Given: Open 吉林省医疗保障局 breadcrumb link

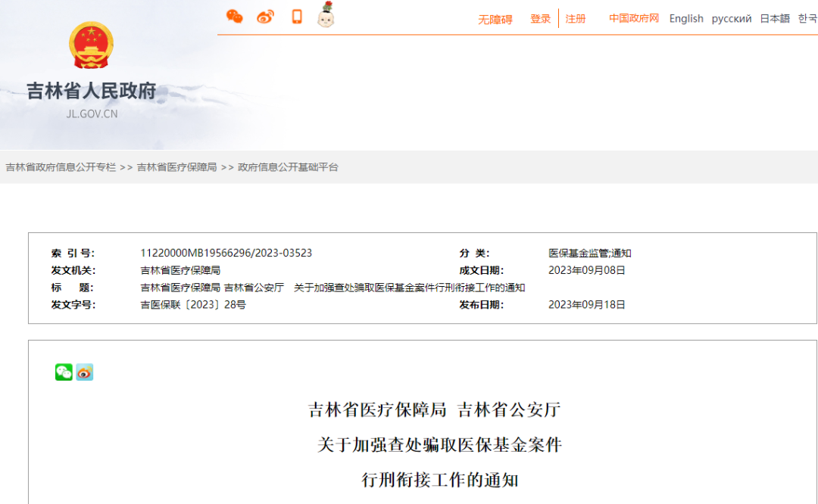Looking at the screenshot, I should (x=176, y=167).
